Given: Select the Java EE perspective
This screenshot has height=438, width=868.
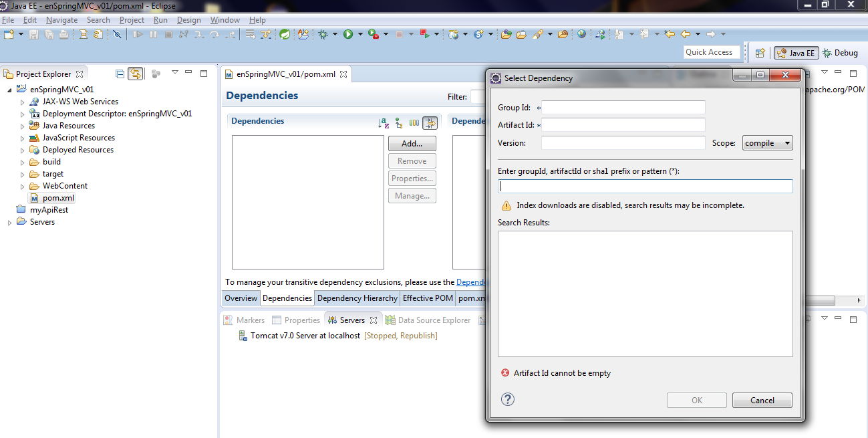Looking at the screenshot, I should pos(797,53).
